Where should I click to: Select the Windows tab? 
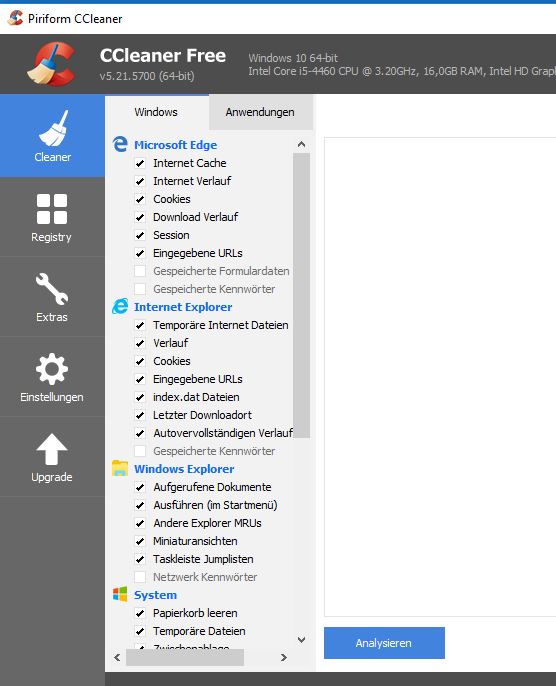[156, 112]
